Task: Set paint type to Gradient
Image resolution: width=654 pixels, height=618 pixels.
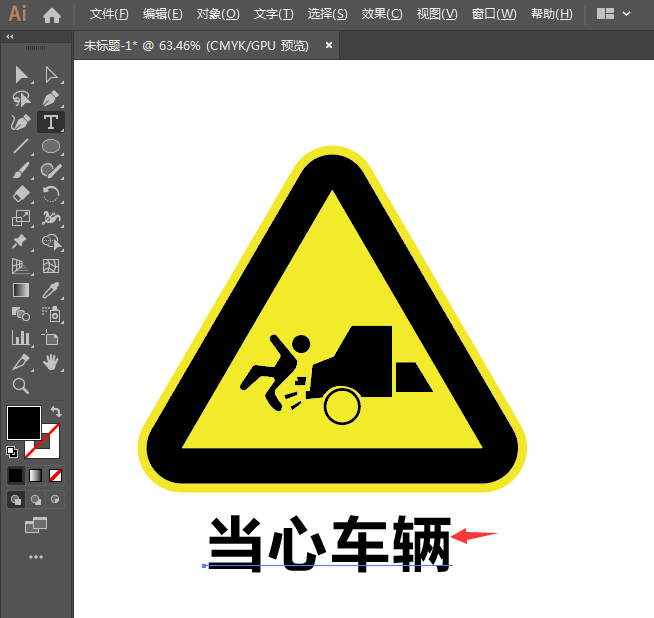Action: click(36, 475)
